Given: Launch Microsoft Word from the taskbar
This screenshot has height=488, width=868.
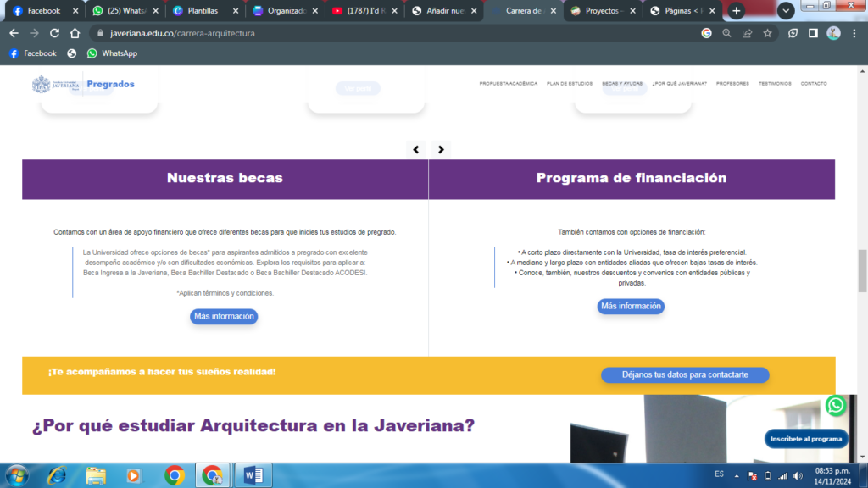Looking at the screenshot, I should click(x=253, y=474).
